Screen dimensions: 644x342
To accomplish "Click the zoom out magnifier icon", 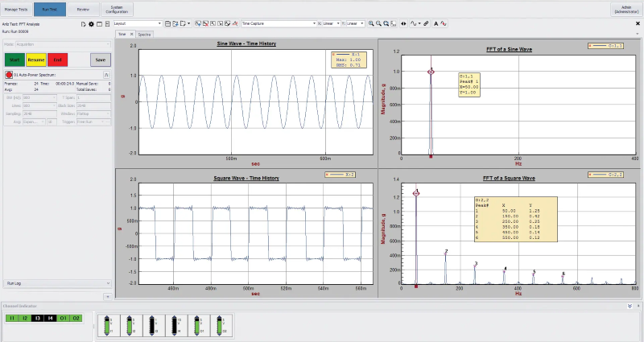I will (378, 24).
